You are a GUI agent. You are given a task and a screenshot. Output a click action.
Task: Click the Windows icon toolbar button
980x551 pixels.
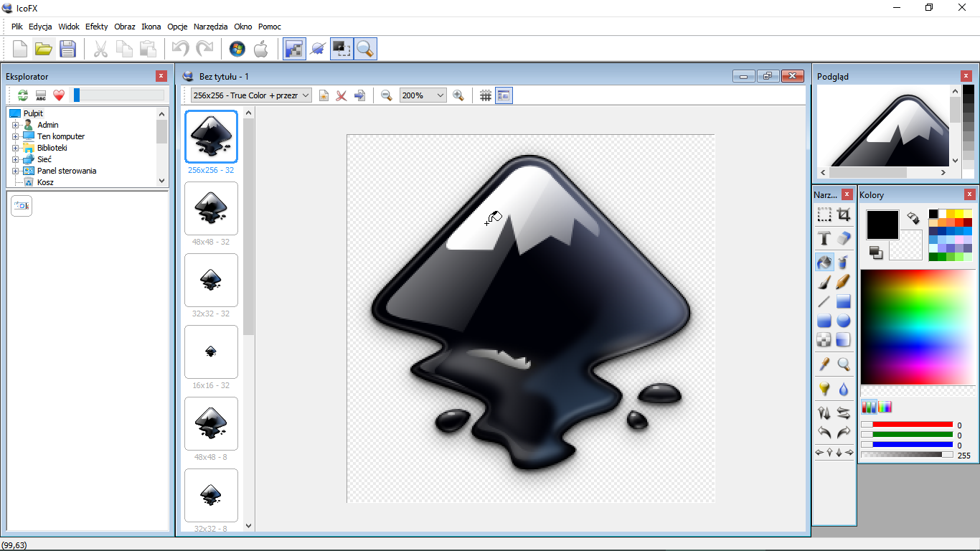pyautogui.click(x=237, y=49)
